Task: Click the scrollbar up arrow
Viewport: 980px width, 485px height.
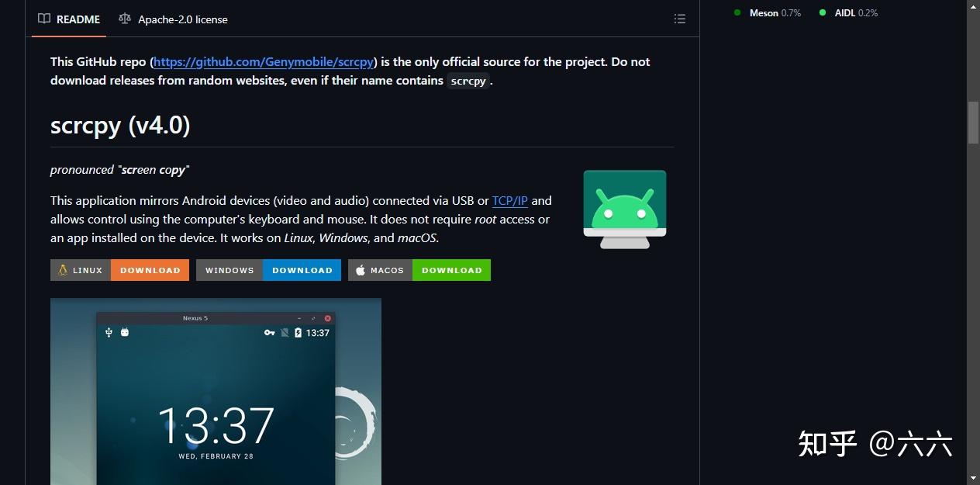Action: click(973, 6)
